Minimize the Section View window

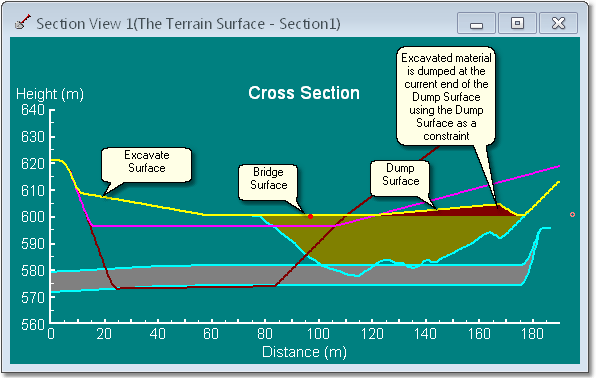point(476,23)
